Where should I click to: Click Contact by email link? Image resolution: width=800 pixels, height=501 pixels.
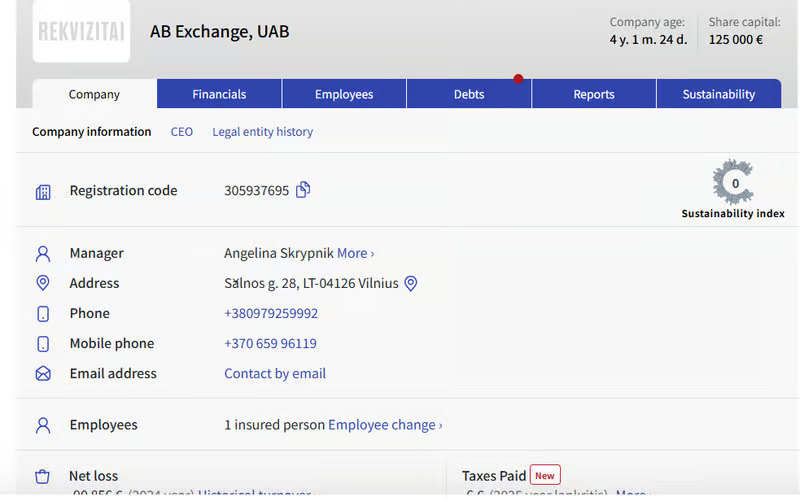(275, 374)
